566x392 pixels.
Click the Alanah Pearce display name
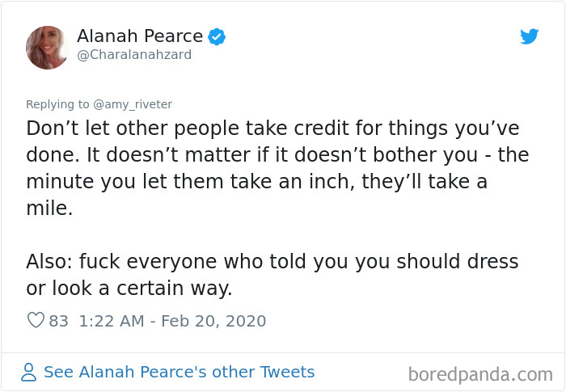pos(140,36)
